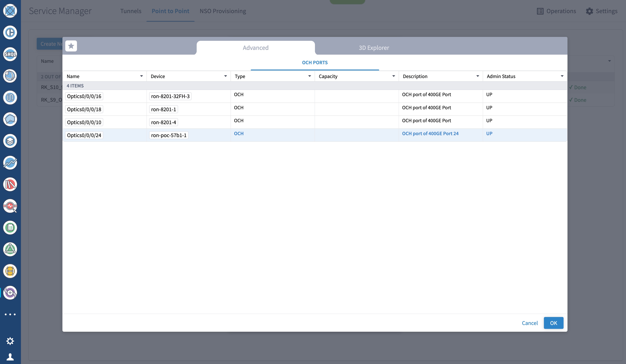
Task: Open the health monitor magnifier icon
Action: (x=10, y=206)
